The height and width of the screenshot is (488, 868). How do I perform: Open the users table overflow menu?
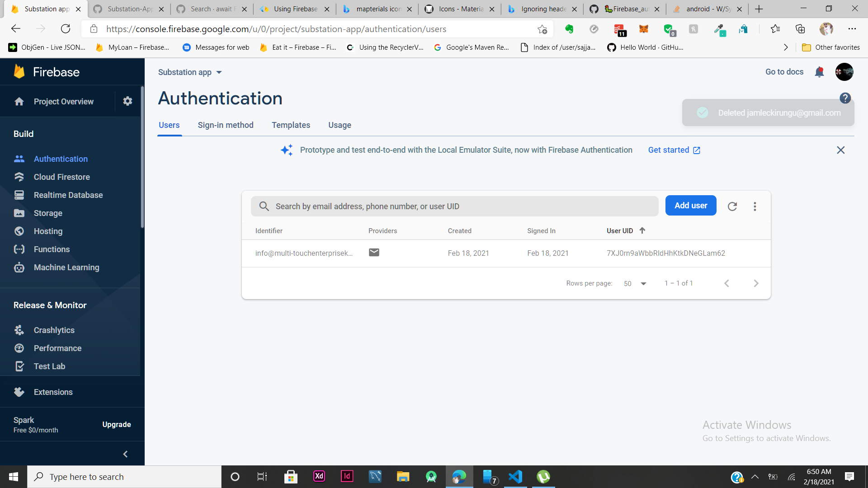click(x=755, y=206)
